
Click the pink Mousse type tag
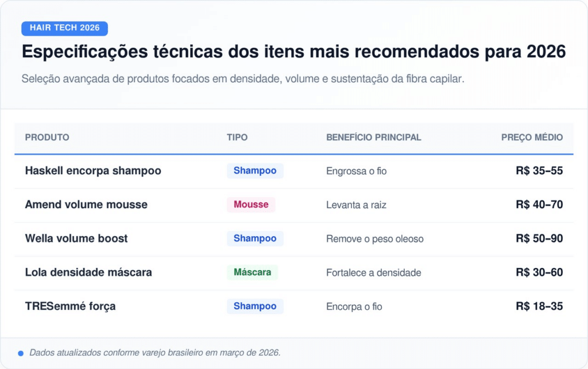(251, 205)
